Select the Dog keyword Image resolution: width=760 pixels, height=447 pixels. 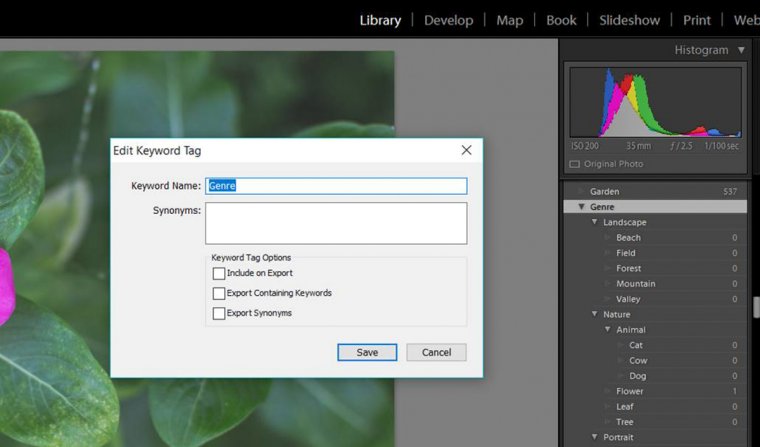[637, 376]
